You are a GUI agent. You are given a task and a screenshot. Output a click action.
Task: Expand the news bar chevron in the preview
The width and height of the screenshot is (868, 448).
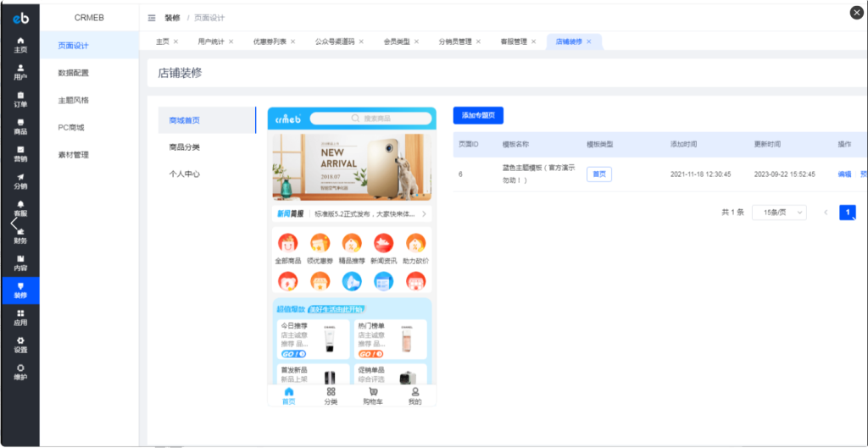[x=424, y=213]
